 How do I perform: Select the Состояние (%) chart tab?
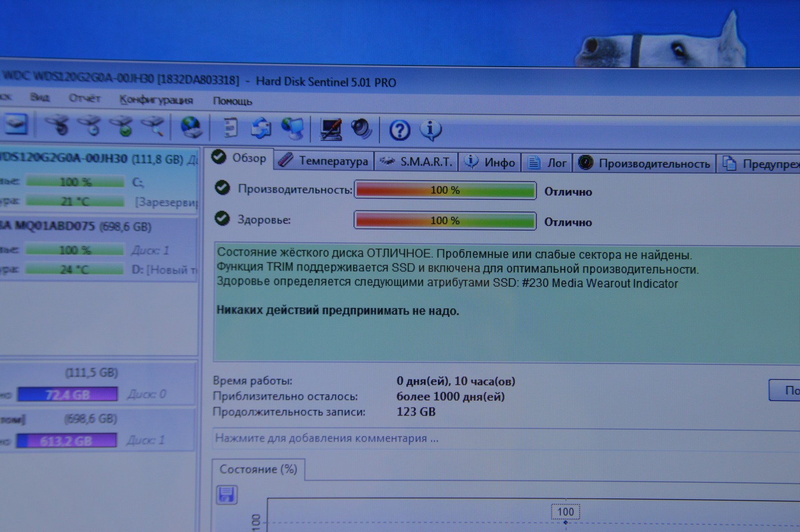click(258, 469)
